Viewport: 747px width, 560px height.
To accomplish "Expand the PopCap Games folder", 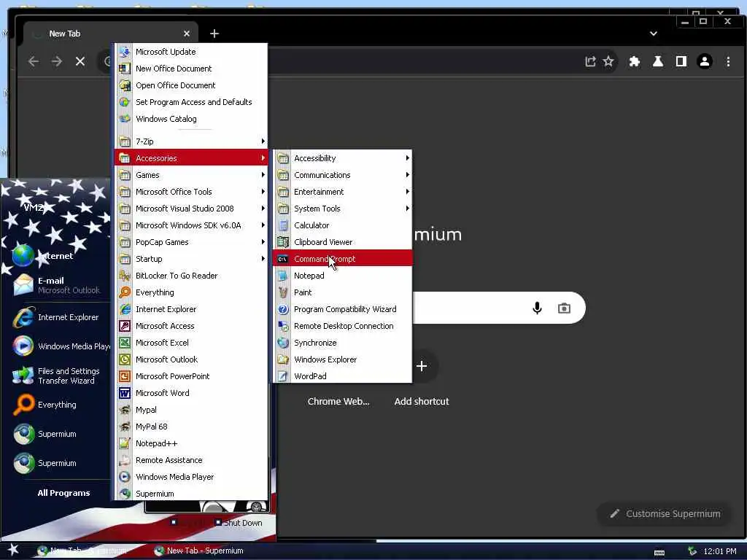I will [x=191, y=242].
